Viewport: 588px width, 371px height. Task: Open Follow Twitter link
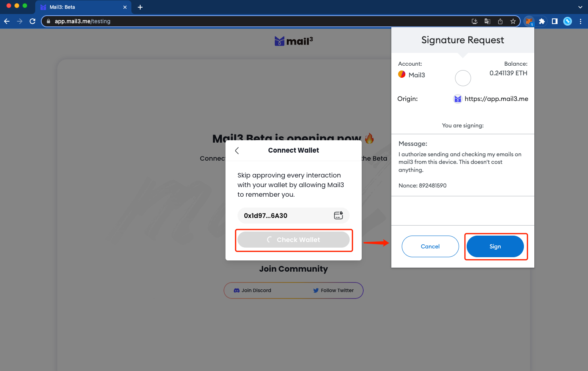coord(333,290)
